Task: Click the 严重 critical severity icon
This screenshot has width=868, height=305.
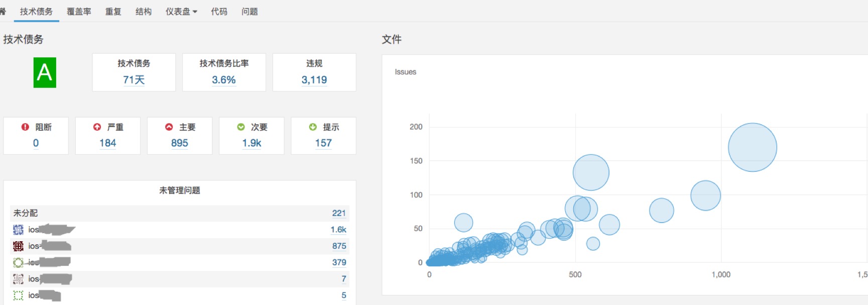Action: point(97,127)
